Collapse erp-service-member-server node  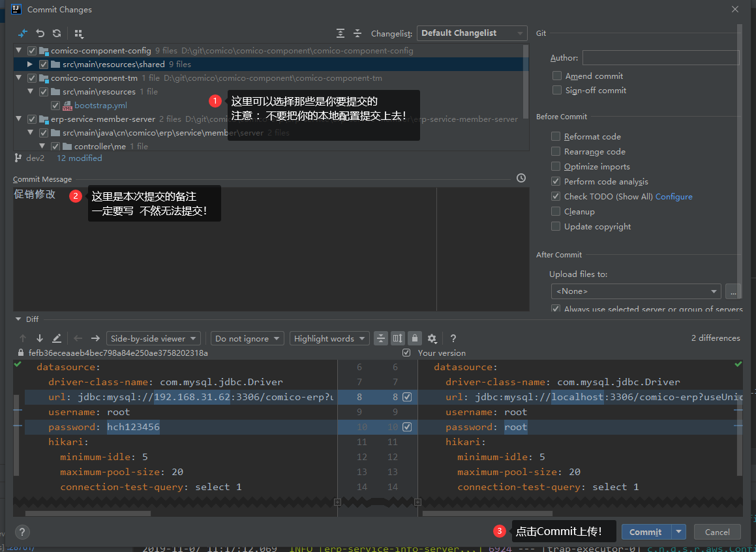pos(18,119)
